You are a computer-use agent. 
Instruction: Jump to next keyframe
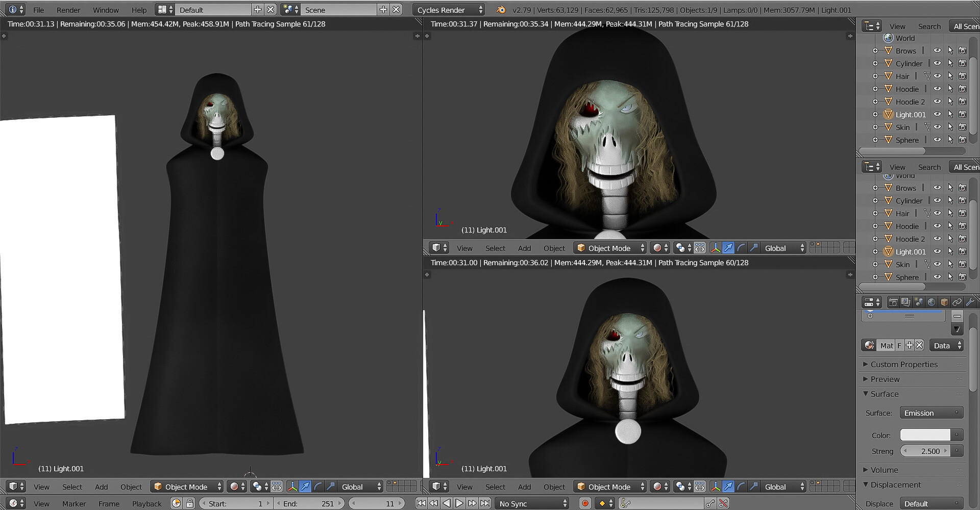[x=472, y=503]
